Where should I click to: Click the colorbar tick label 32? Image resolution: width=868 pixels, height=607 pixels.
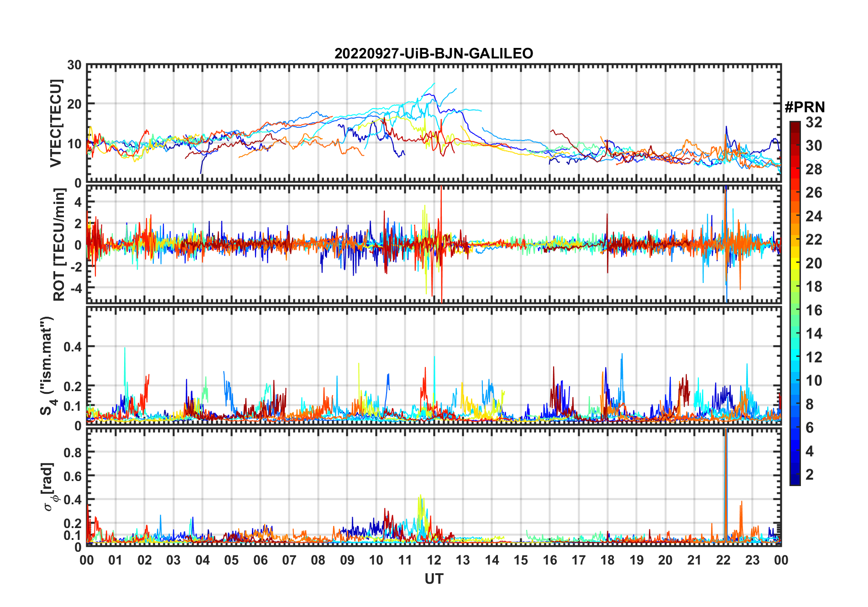pyautogui.click(x=814, y=122)
